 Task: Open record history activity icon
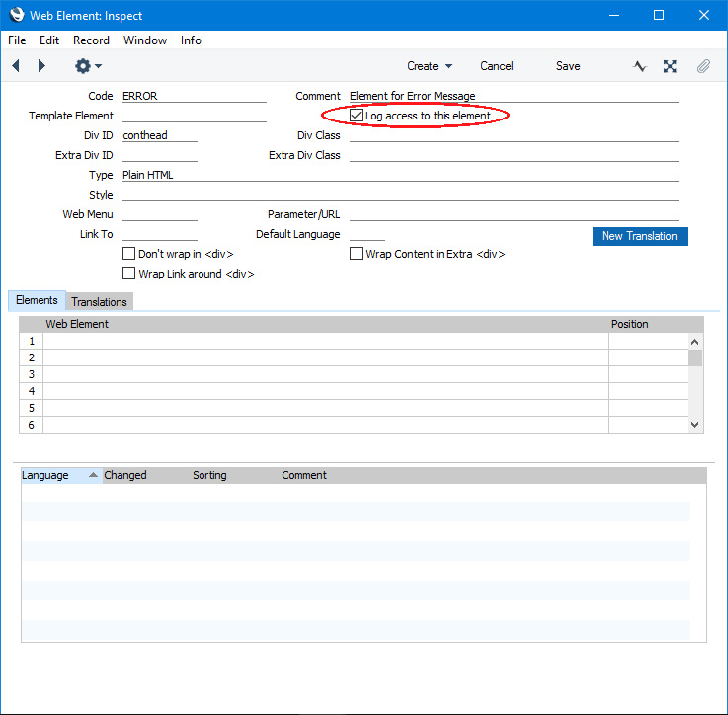coord(639,66)
